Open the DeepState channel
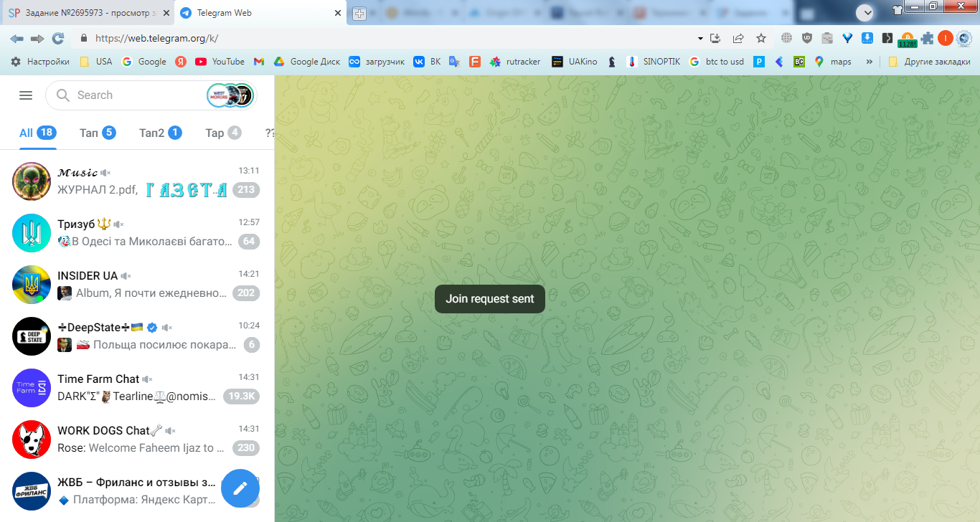980x522 pixels. coord(137,336)
